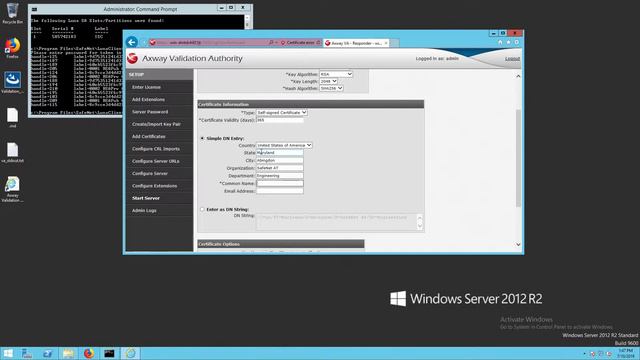Select the Simple DN Entry radio button
This screenshot has height=360, width=640.
pyautogui.click(x=202, y=138)
